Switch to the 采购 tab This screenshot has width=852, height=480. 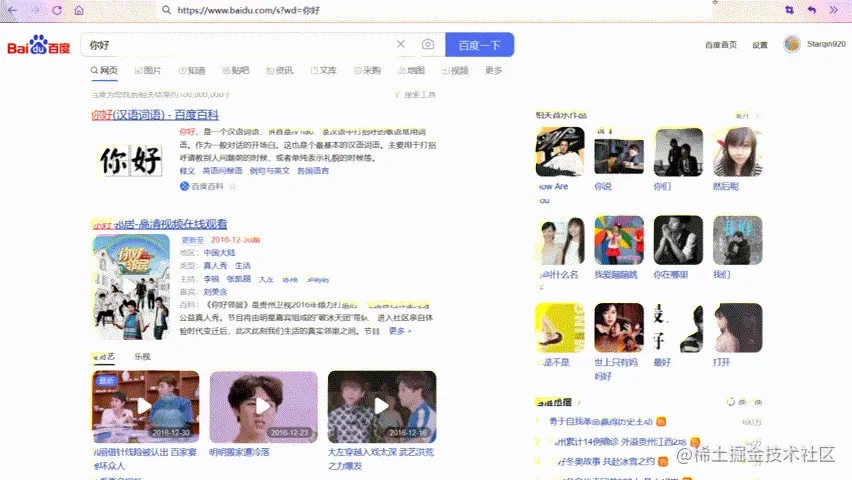pos(367,70)
